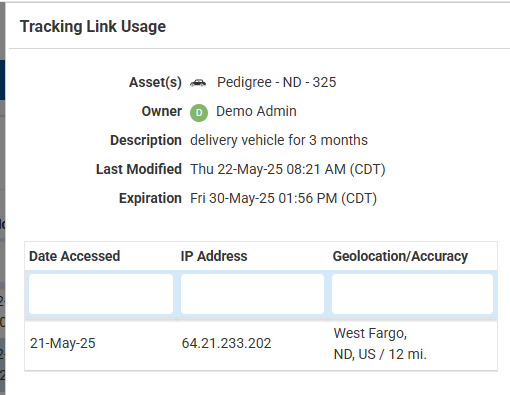
Task: Click the Tracking Link Usage title
Action: pyautogui.click(x=93, y=27)
